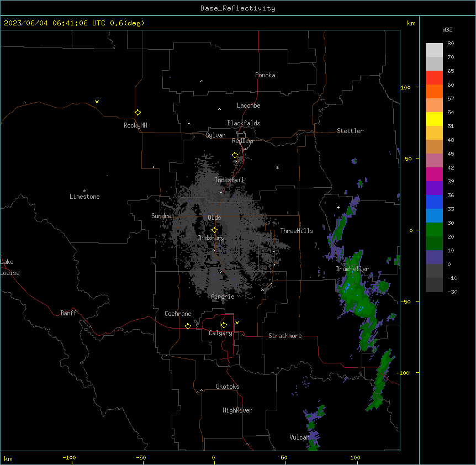Viewport: 476px width, 465px height.
Task: Click the Okotoks city label
Action: pyautogui.click(x=228, y=387)
